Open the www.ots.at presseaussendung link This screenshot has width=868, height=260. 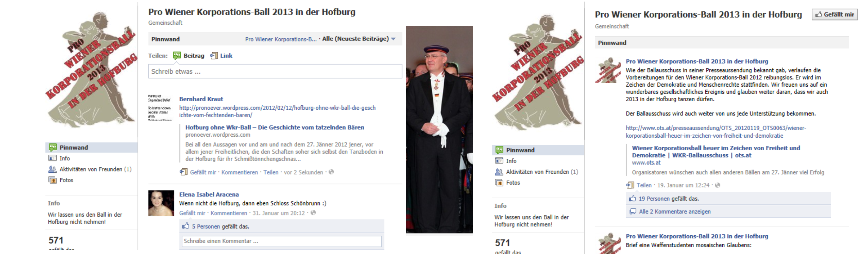point(716,132)
